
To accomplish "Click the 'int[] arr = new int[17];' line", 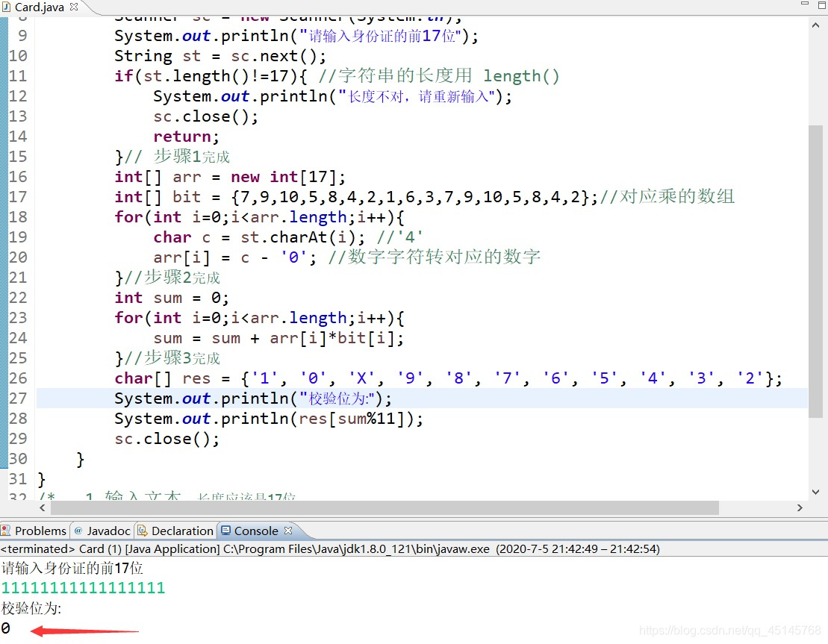I will click(x=230, y=177).
